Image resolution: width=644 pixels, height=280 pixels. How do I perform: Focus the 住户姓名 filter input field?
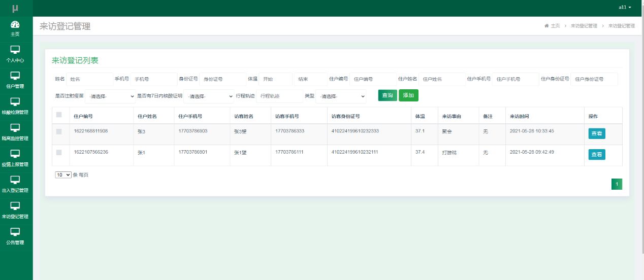point(442,79)
